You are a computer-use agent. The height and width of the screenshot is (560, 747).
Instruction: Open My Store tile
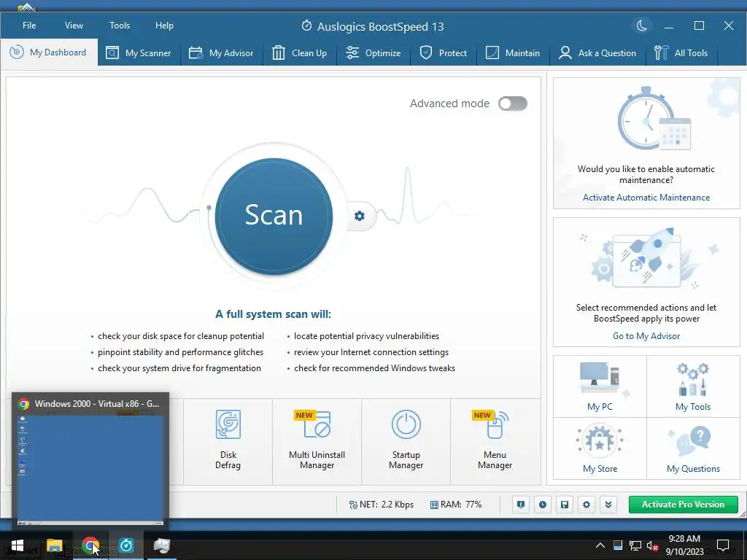click(x=600, y=448)
